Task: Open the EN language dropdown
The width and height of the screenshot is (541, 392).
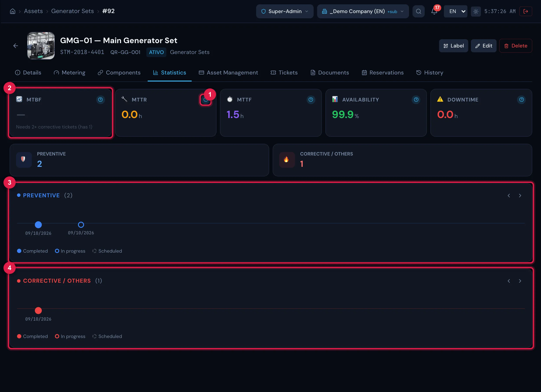Action: tap(455, 11)
